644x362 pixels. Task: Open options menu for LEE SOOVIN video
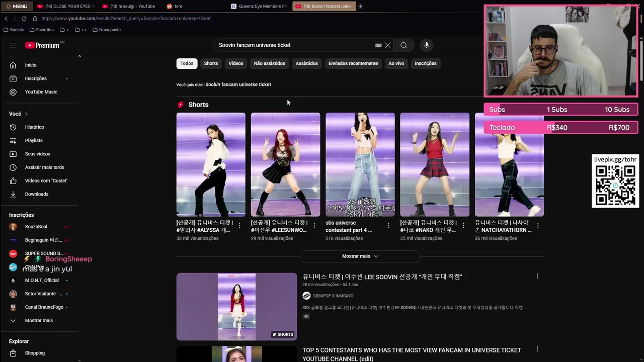537,276
